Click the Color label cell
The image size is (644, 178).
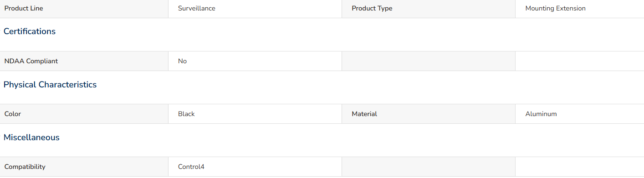tap(84, 114)
